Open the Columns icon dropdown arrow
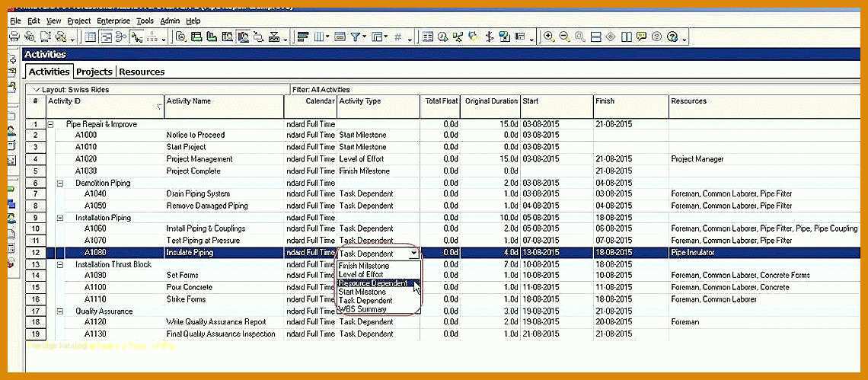Viewport: 868px width, 380px height. pyautogui.click(x=327, y=37)
